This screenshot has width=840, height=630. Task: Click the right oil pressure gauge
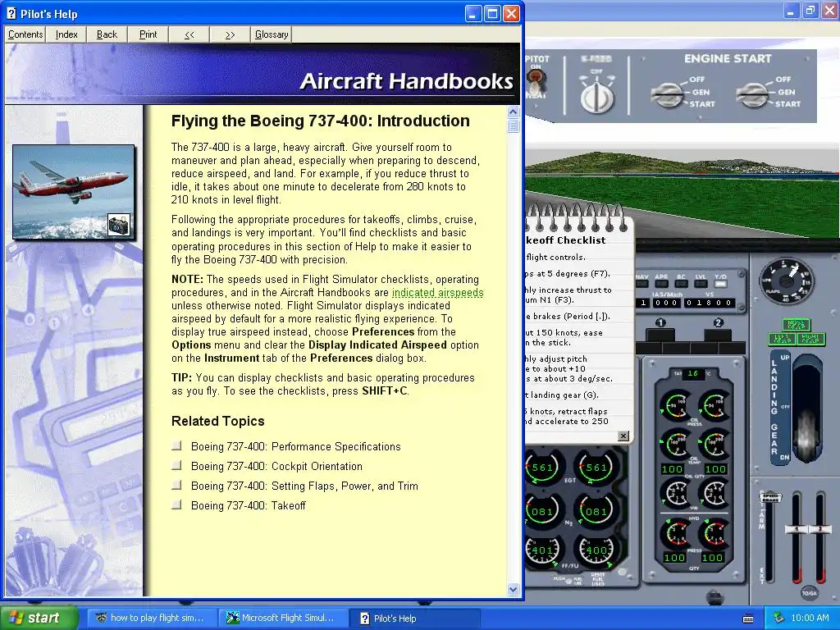coord(714,405)
